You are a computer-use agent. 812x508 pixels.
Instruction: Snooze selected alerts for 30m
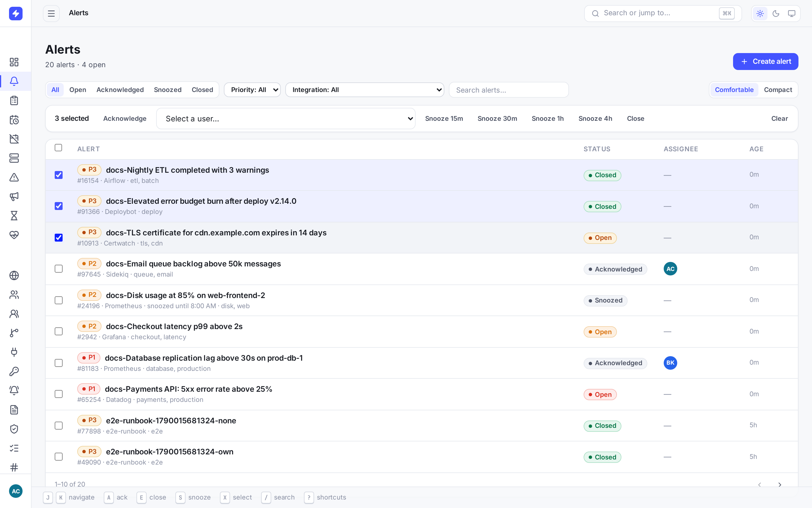(497, 119)
